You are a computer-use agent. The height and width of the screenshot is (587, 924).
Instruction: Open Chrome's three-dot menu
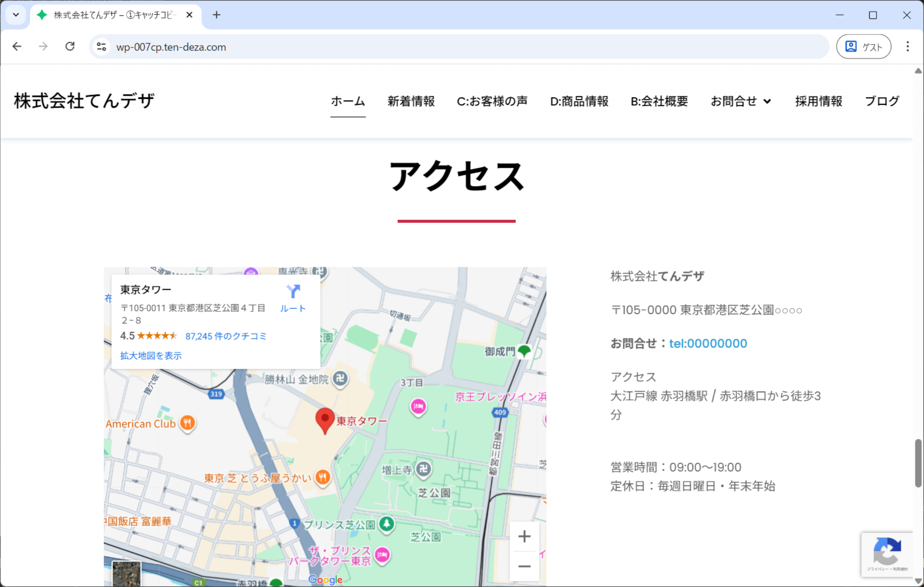point(907,46)
